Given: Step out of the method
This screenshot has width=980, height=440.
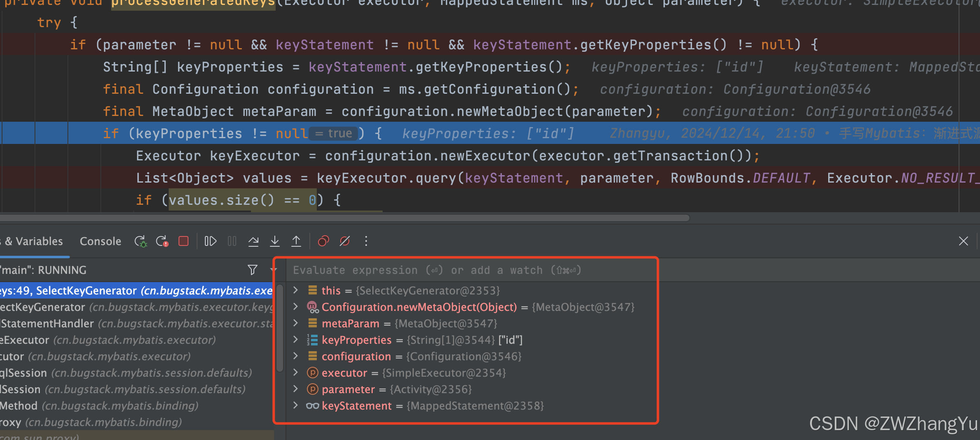Looking at the screenshot, I should [x=296, y=241].
